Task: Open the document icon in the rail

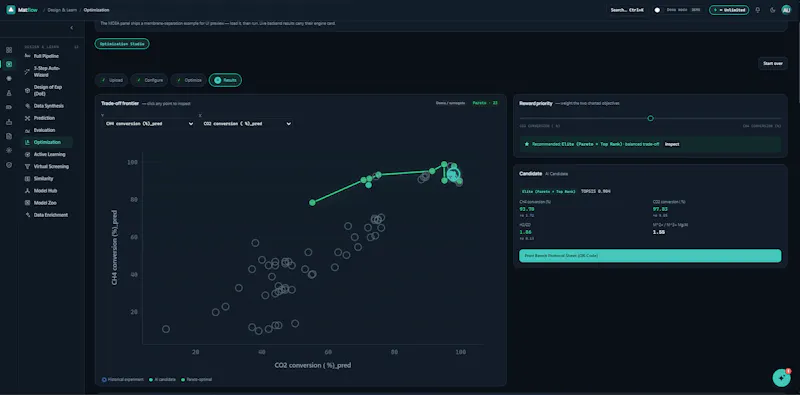Action: 9,136
